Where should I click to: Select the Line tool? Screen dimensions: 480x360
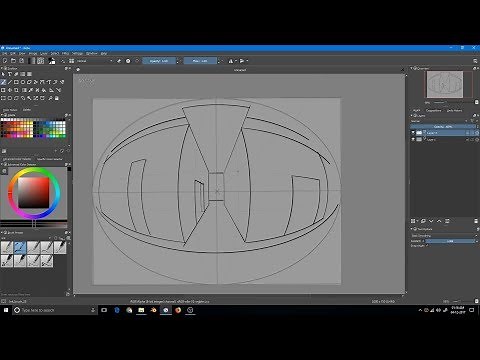tap(10, 82)
